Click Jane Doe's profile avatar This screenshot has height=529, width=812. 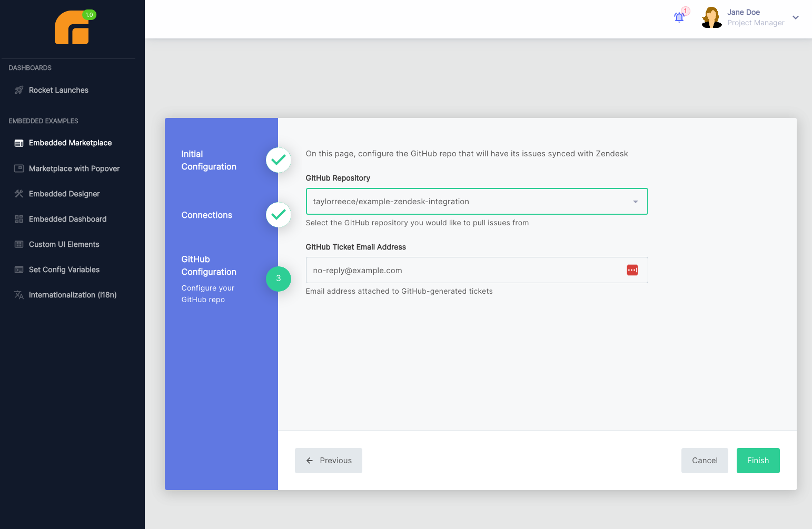pos(711,17)
